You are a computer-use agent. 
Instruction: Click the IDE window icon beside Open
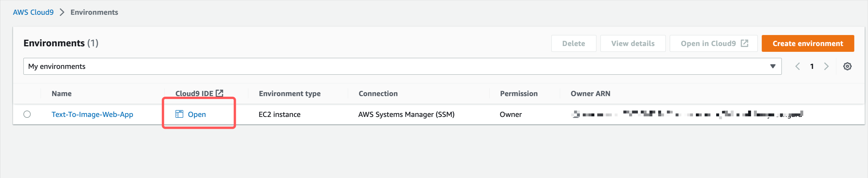(x=179, y=114)
